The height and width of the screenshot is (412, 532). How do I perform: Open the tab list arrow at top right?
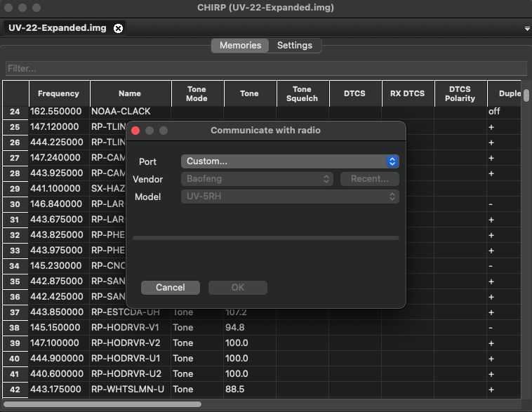pos(526,29)
